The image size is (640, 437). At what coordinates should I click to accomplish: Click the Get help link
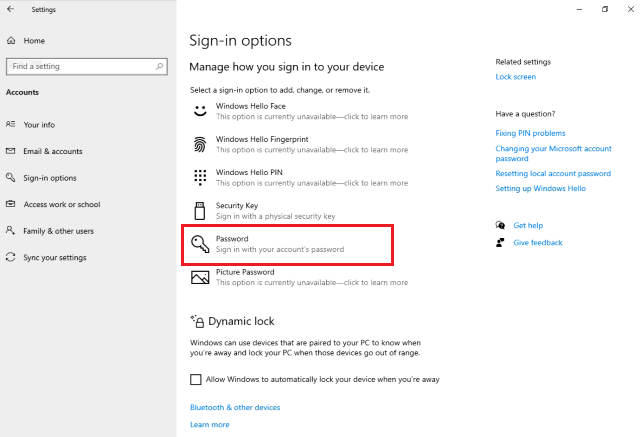528,226
